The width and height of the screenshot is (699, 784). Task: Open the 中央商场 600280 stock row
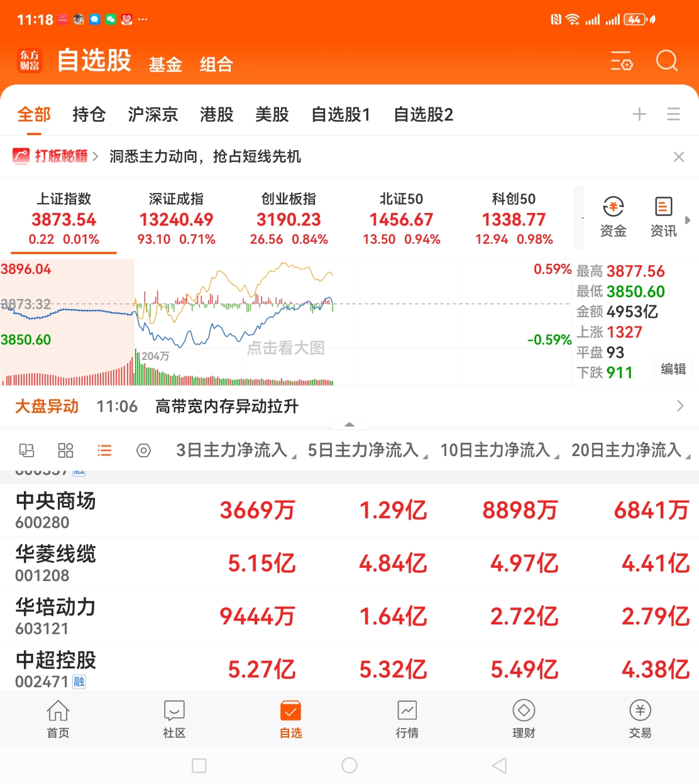click(349, 510)
